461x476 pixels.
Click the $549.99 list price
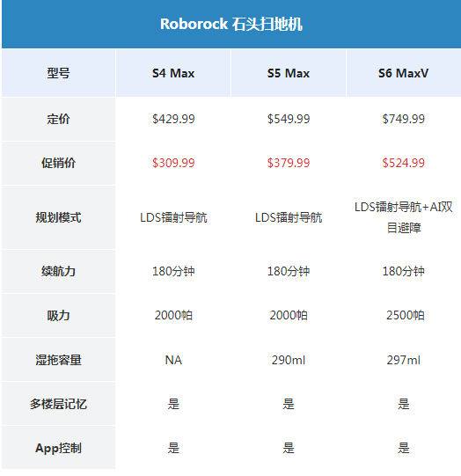[289, 119]
